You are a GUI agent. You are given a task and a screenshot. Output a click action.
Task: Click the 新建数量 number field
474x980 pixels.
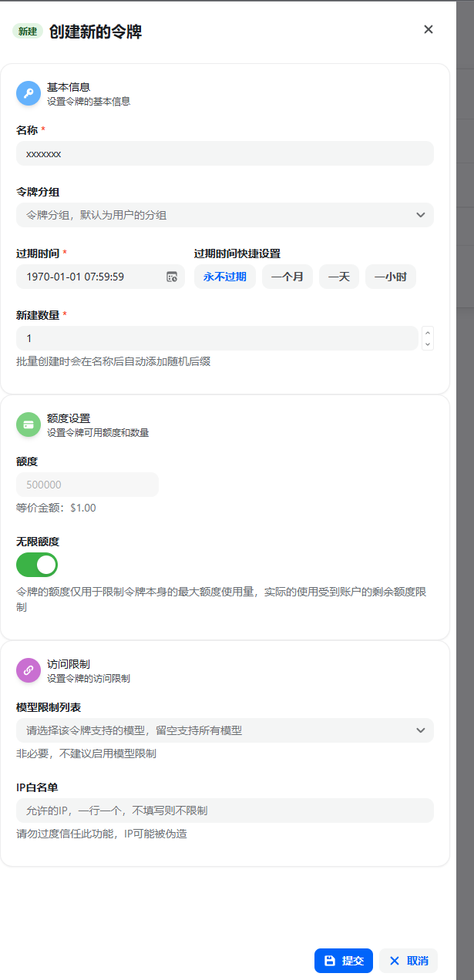click(x=217, y=338)
